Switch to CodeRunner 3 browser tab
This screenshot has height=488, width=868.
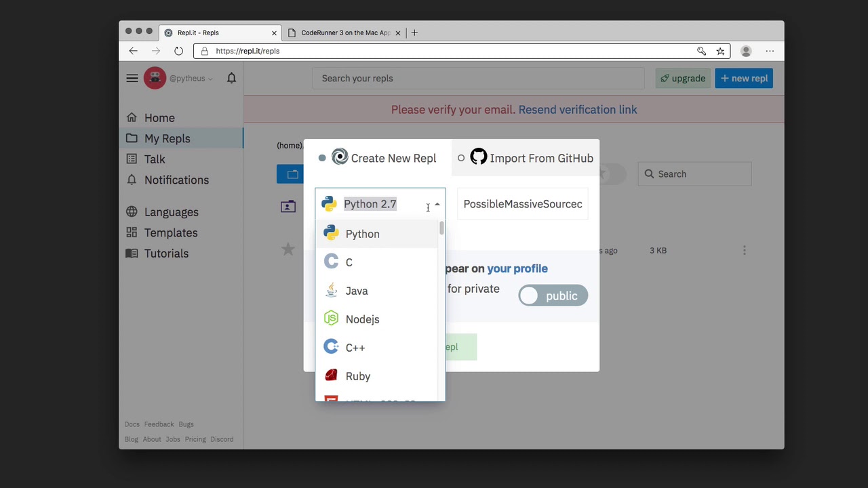tap(345, 33)
